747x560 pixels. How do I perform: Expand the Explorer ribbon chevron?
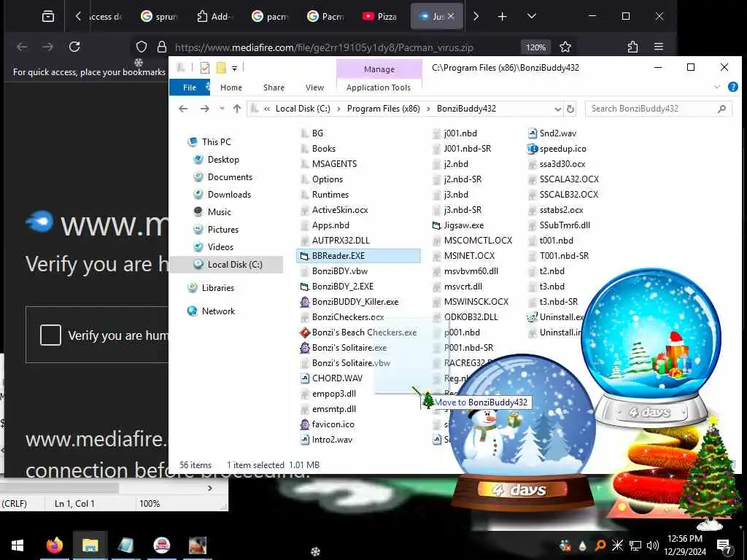click(x=717, y=87)
